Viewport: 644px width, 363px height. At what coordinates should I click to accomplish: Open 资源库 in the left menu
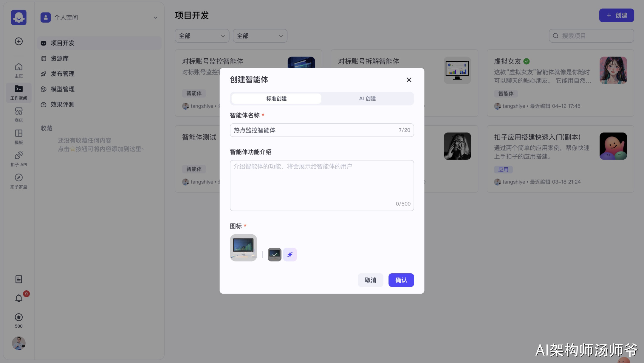60,58
